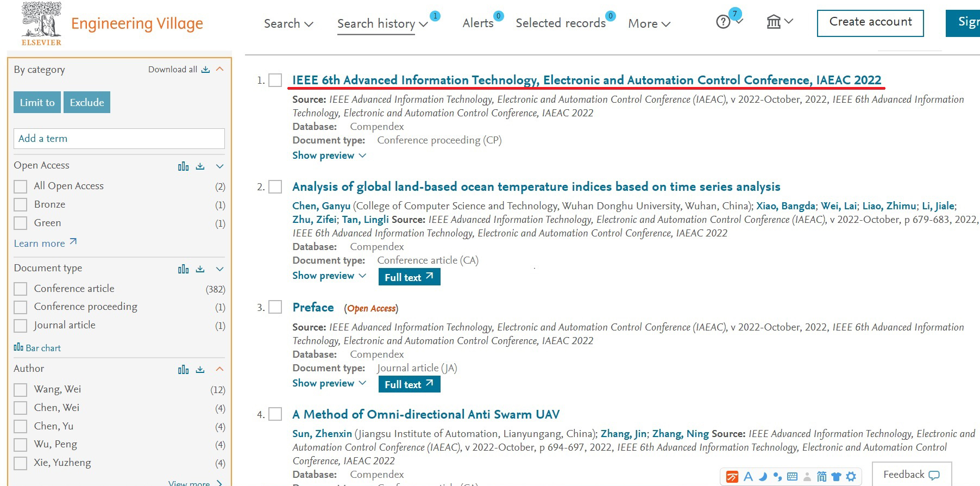Check the Xie, Yuzheng author filter
Viewport: 980px width, 486px height.
21,463
